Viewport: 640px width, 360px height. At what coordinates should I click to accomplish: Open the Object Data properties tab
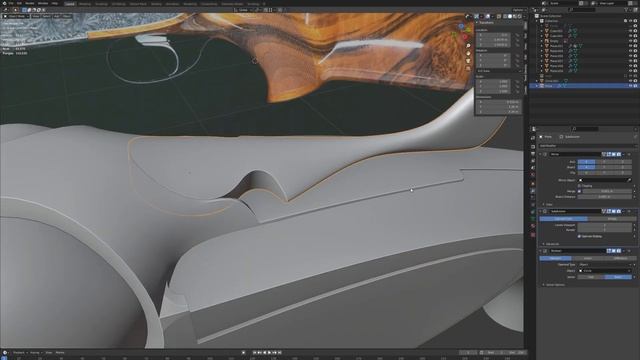[x=533, y=219]
